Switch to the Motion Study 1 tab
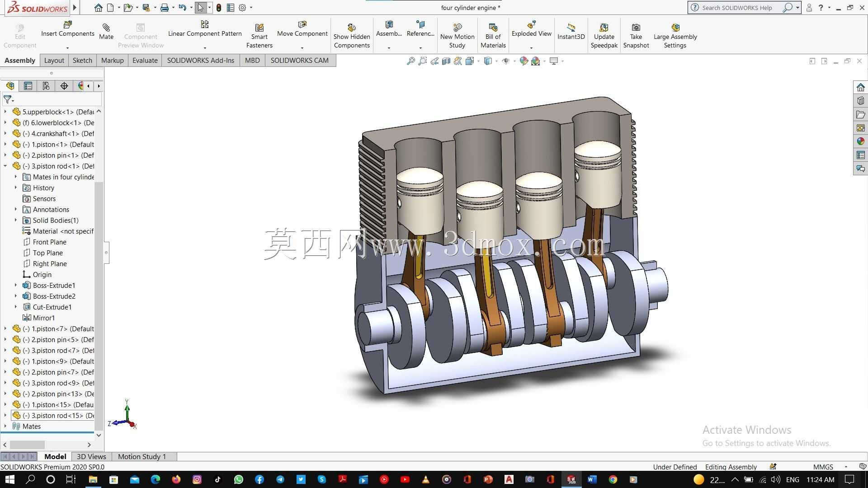This screenshot has width=868, height=488. (x=142, y=456)
